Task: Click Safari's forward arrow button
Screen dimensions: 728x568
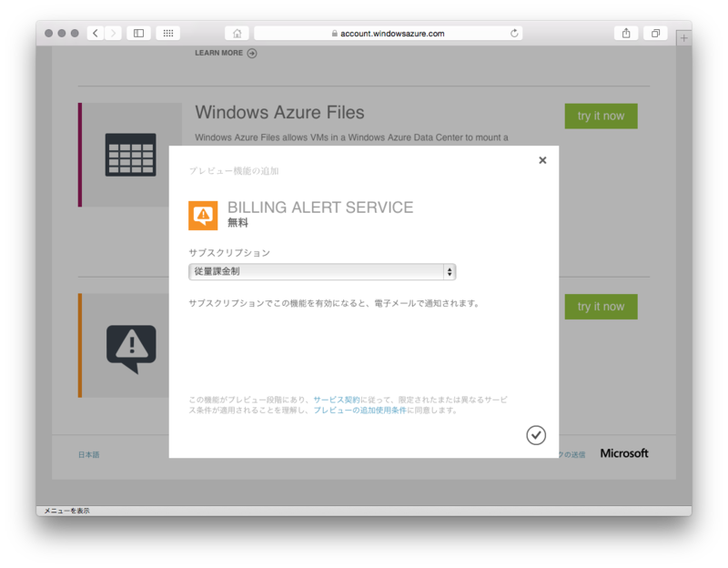Action: pyautogui.click(x=113, y=34)
